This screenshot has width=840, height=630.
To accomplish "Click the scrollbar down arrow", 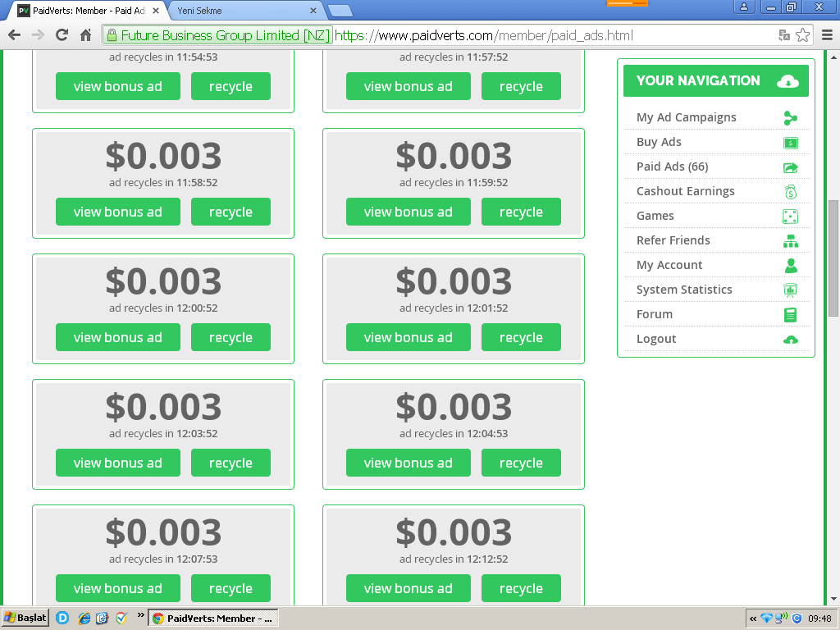I will pyautogui.click(x=833, y=599).
